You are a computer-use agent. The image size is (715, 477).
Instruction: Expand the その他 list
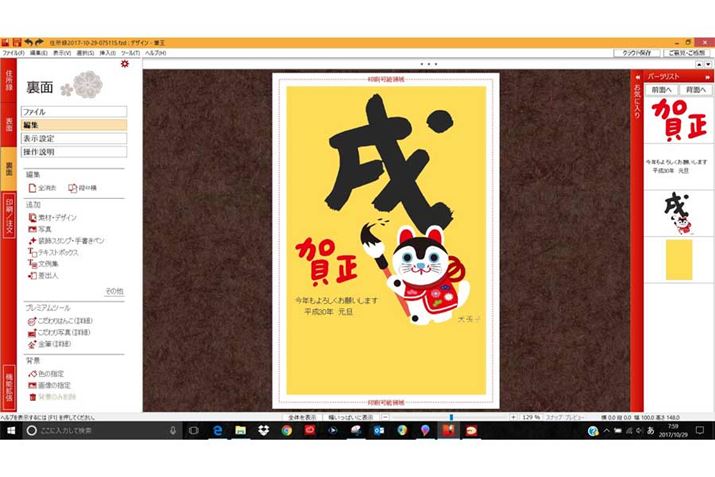tap(114, 291)
